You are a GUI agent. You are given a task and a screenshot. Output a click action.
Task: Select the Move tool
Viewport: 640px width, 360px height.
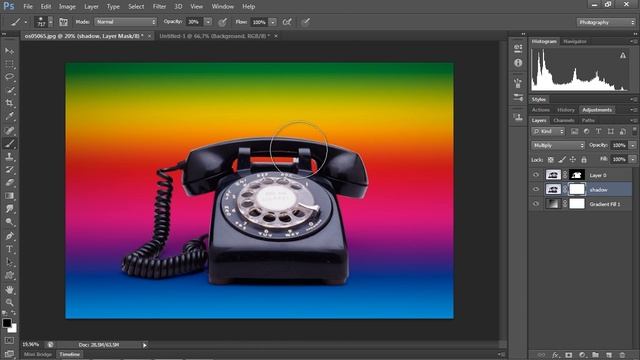(9, 51)
